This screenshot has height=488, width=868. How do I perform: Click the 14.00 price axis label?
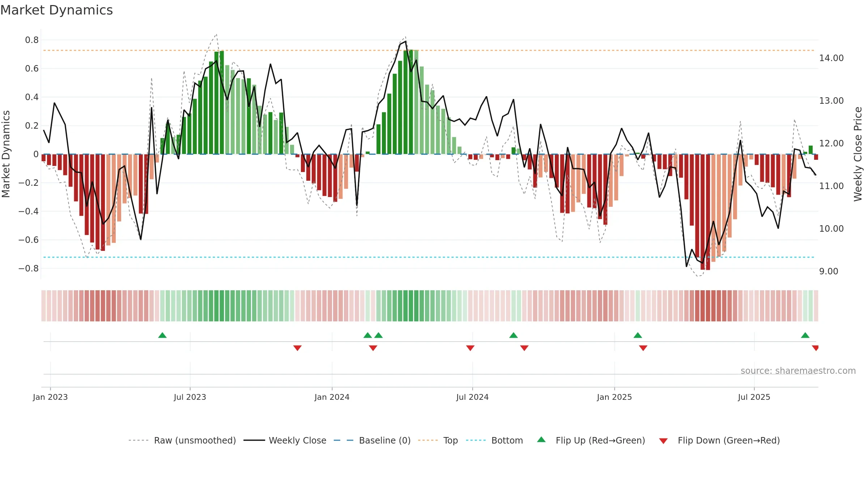pyautogui.click(x=831, y=58)
